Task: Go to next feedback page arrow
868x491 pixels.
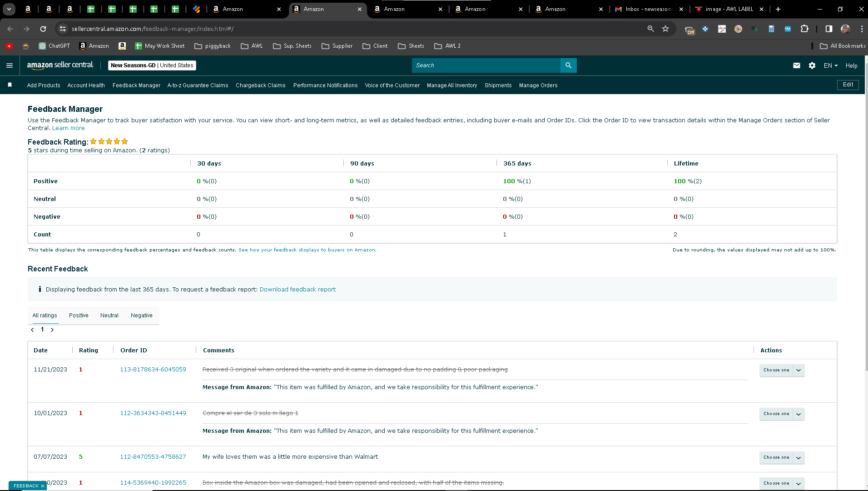Action: click(52, 330)
